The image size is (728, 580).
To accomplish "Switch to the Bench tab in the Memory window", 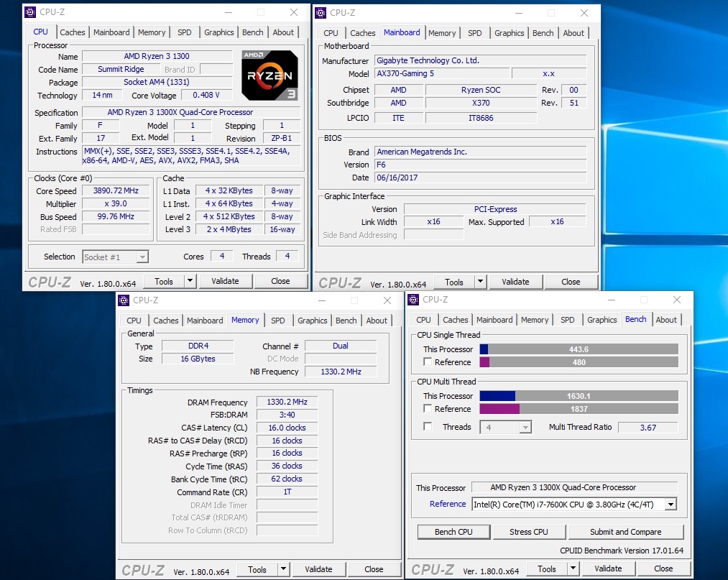I will [346, 321].
